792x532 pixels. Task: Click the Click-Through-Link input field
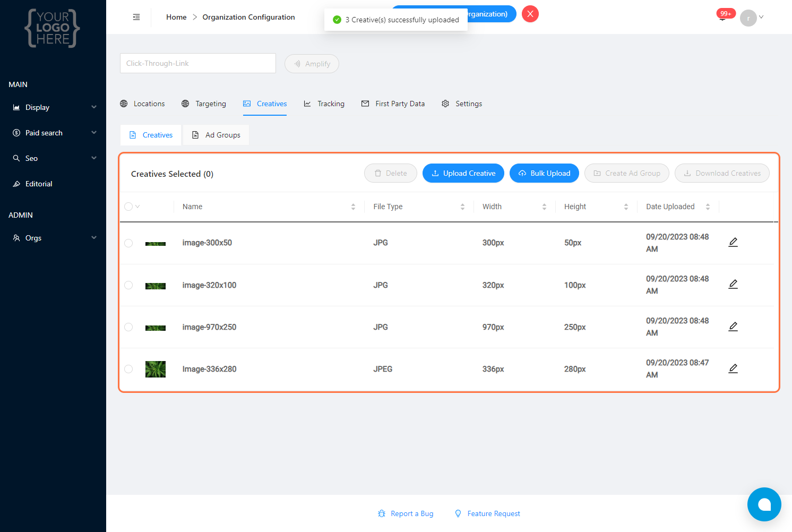pos(197,63)
